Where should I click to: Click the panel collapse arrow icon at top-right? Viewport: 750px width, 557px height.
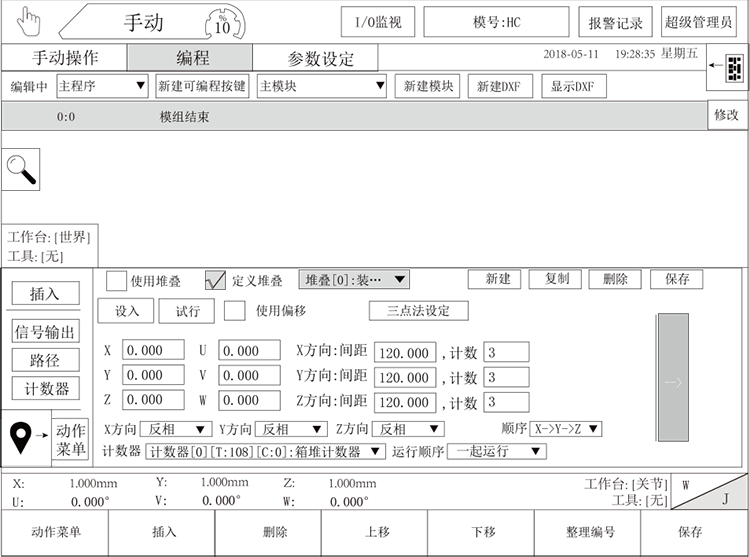coord(727,68)
